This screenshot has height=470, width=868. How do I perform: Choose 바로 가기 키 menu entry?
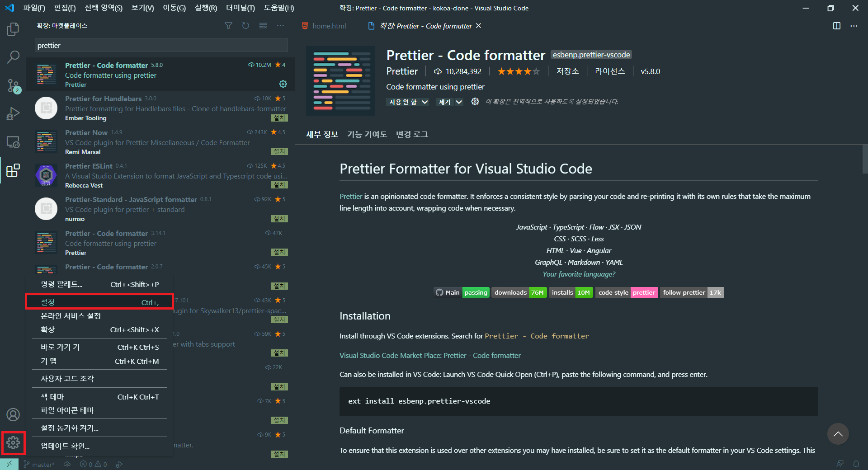99,347
